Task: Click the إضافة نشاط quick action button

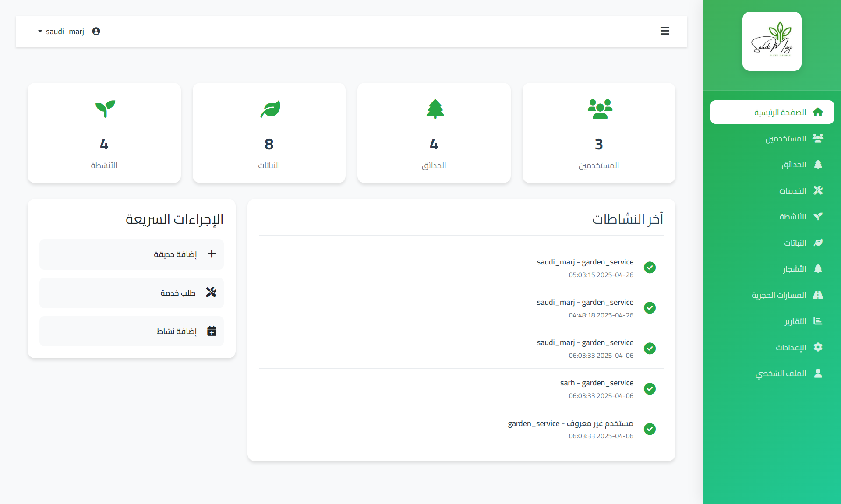Action: point(131,331)
